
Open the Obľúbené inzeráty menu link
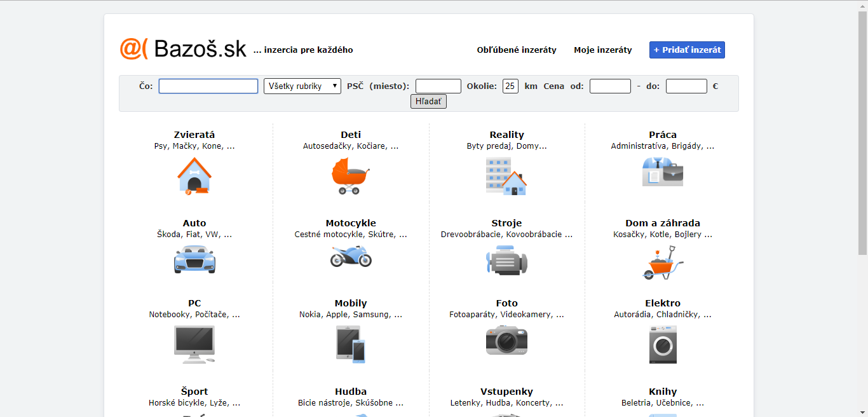517,50
